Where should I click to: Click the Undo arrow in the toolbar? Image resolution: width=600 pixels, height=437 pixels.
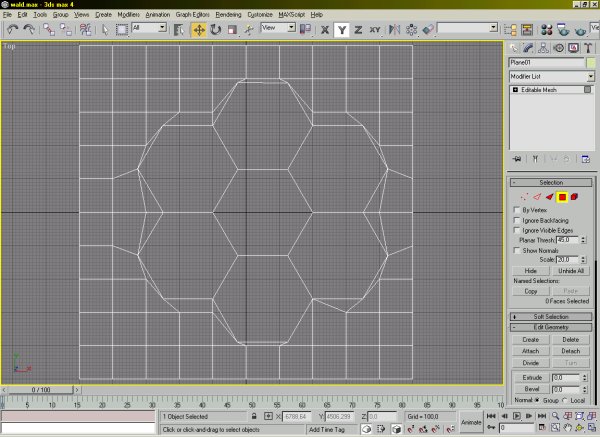coord(11,30)
